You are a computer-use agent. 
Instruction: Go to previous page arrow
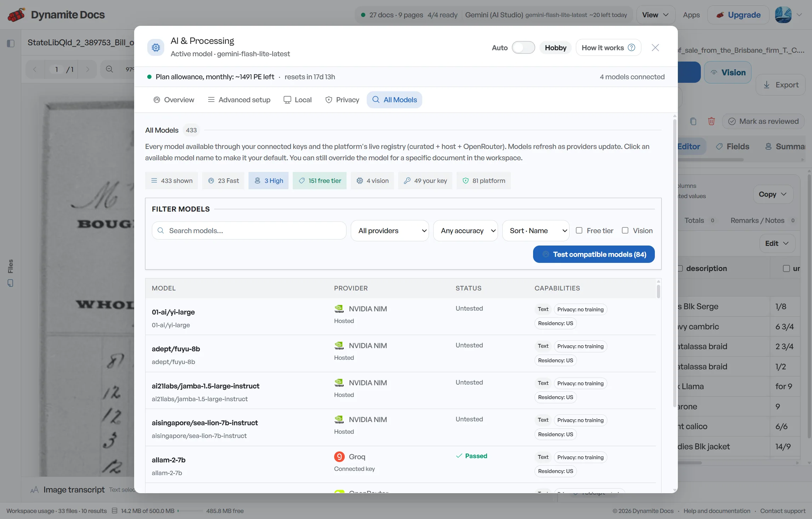click(35, 69)
